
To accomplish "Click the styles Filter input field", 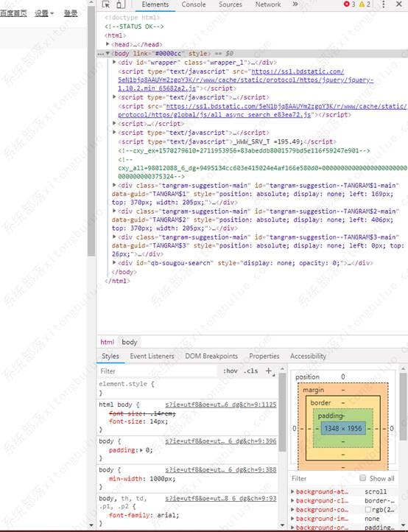I will pyautogui.click(x=158, y=371).
